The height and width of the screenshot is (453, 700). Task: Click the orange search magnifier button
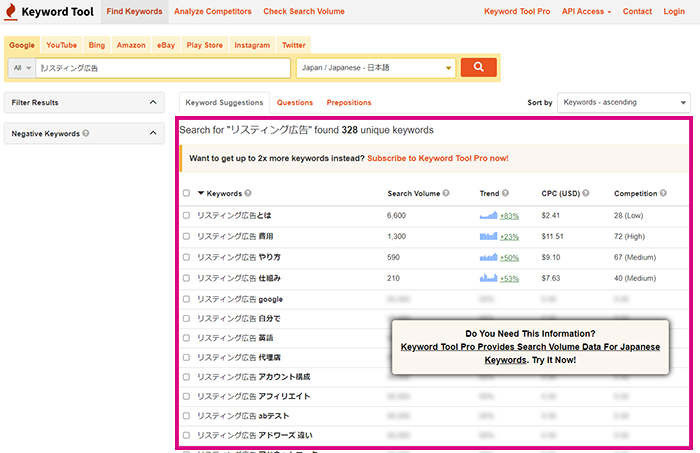click(x=479, y=67)
